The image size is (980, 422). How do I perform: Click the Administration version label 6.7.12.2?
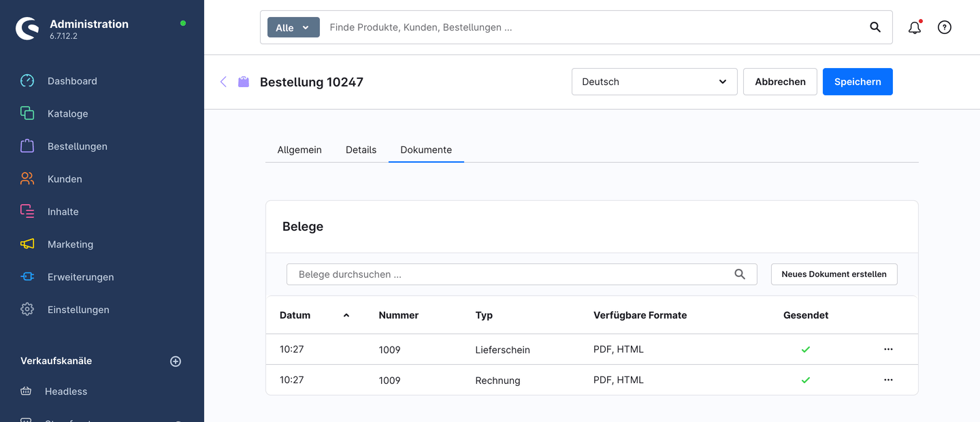click(x=63, y=36)
